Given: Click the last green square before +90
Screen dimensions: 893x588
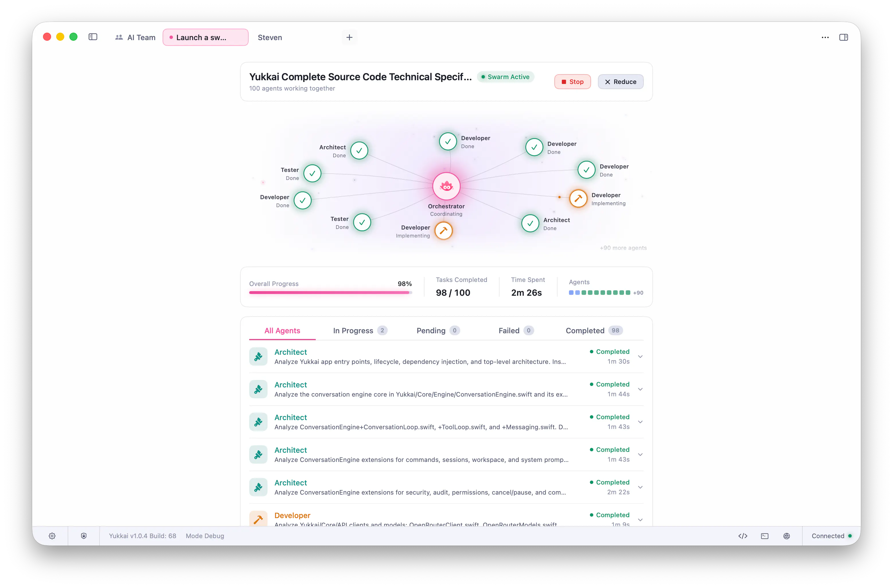Looking at the screenshot, I should click(628, 293).
